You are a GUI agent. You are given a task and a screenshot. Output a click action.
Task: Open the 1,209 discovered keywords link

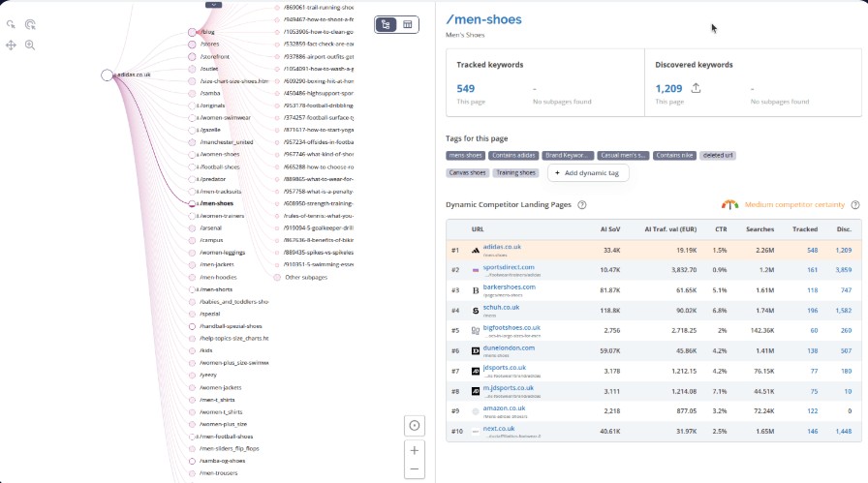click(x=668, y=88)
